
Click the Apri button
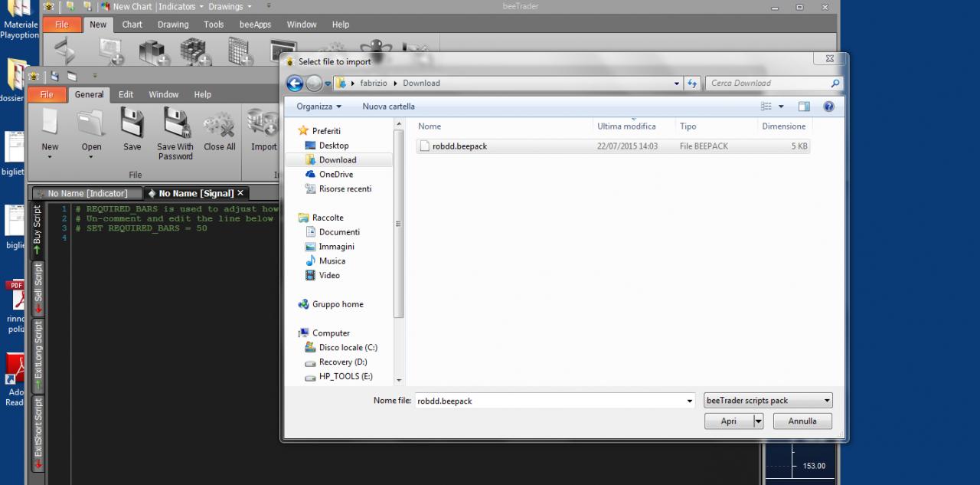pyautogui.click(x=728, y=421)
